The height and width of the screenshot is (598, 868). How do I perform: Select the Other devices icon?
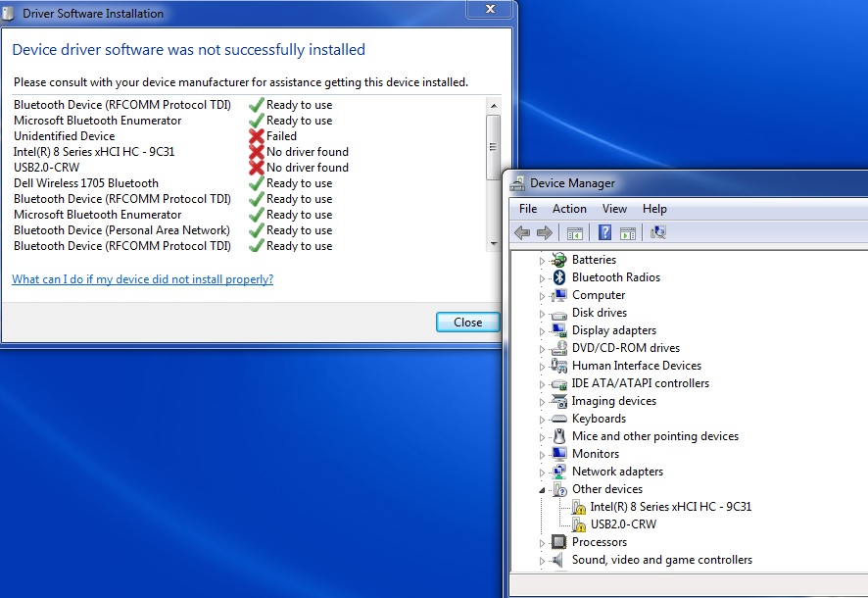click(559, 489)
